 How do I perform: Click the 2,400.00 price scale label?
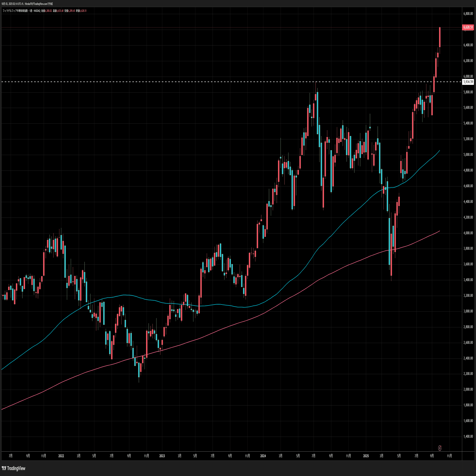pos(468,358)
